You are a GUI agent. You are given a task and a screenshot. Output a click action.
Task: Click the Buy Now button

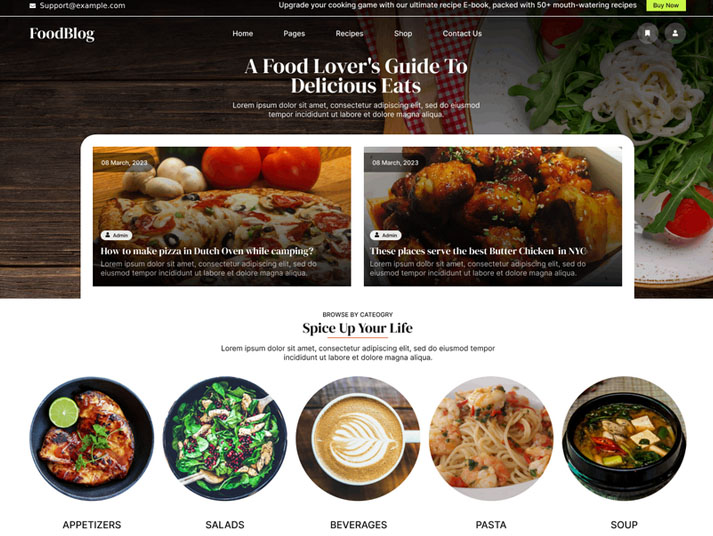tap(666, 5)
